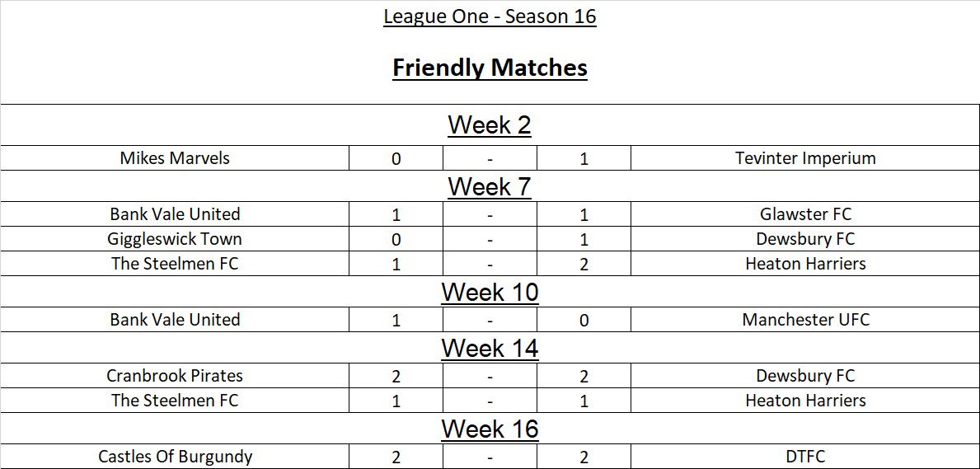Click the Cranbrook Pirates team cell
980x469 pixels.
[x=175, y=376]
